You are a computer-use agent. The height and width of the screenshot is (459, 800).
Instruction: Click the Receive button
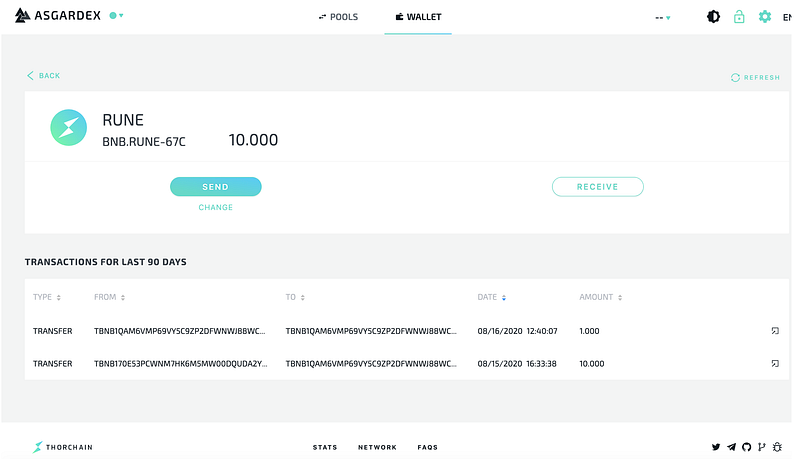pyautogui.click(x=597, y=187)
